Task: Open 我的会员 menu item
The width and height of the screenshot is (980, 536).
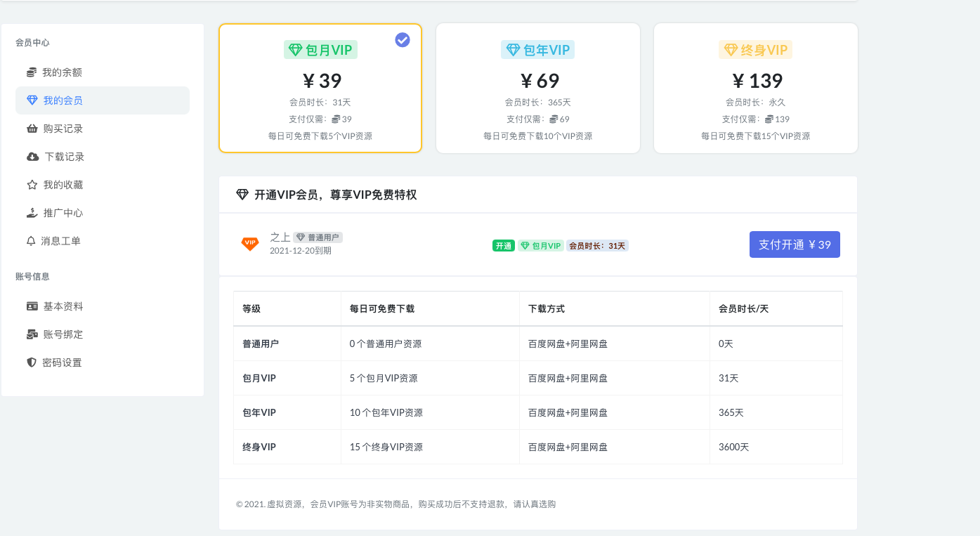Action: (x=103, y=100)
